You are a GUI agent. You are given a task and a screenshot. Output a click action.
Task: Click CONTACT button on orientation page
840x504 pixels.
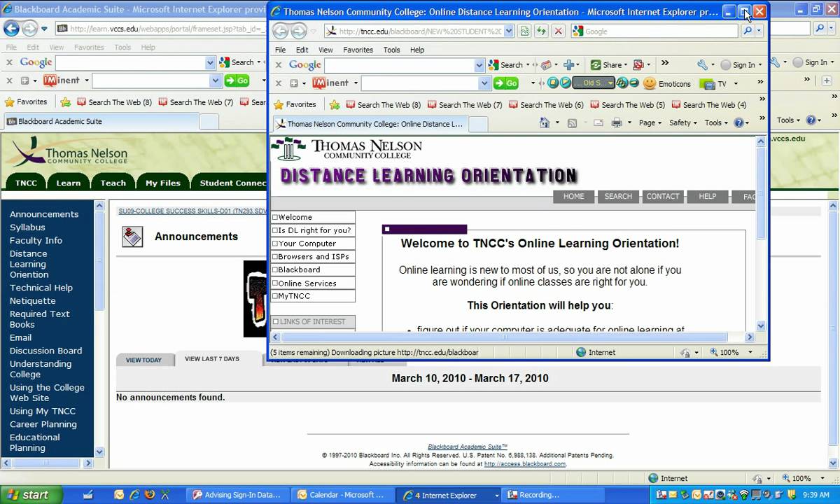click(663, 197)
